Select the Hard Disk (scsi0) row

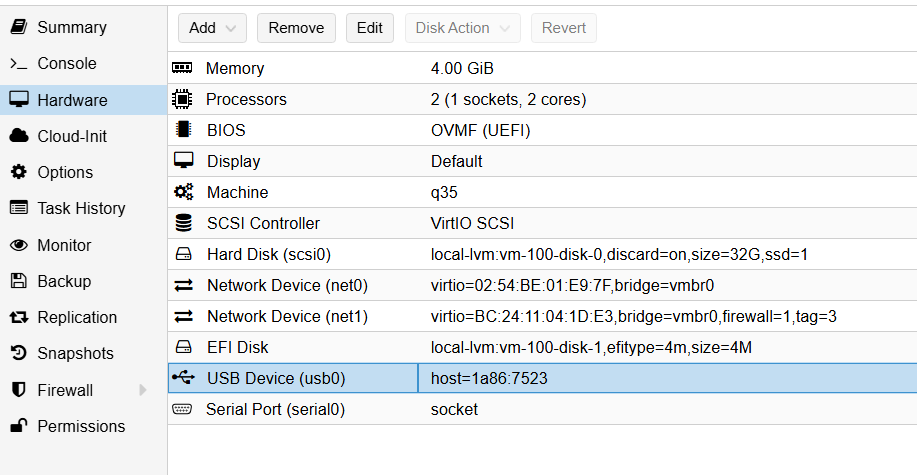click(542, 254)
